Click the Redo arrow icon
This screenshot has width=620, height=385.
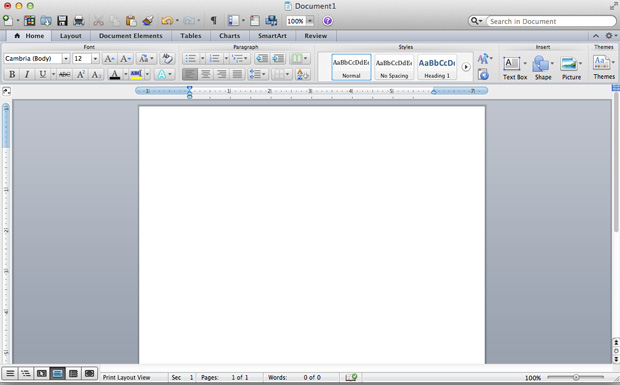tap(189, 21)
